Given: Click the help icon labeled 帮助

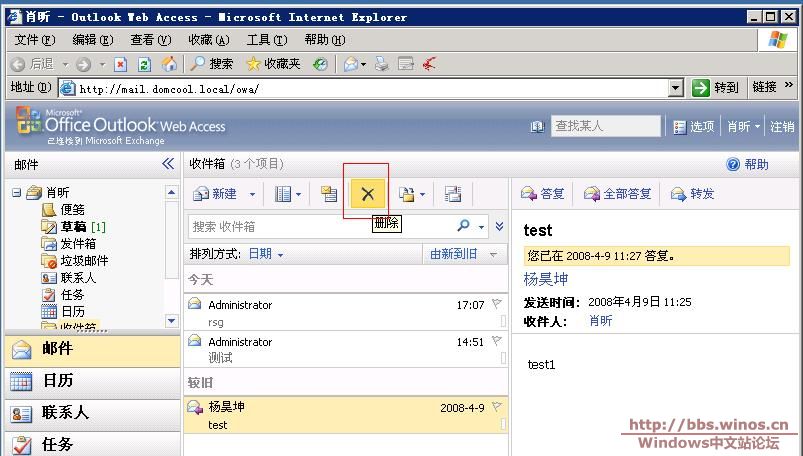Looking at the screenshot, I should tap(733, 164).
